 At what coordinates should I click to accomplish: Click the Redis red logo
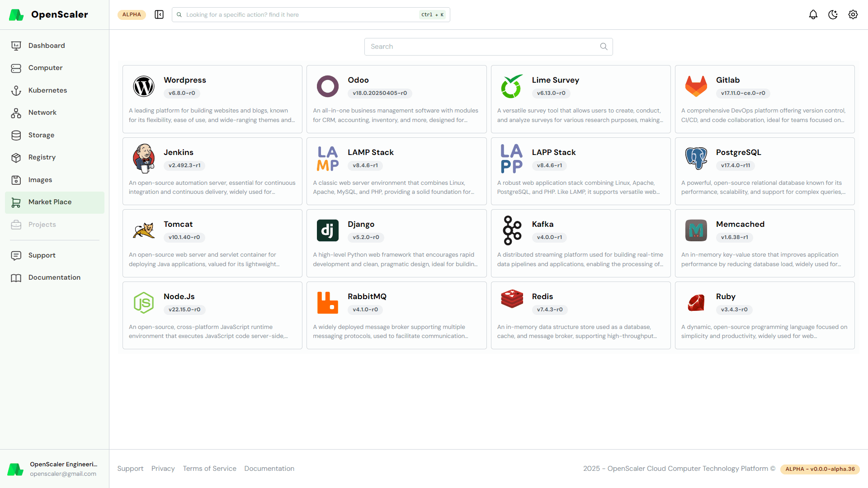coord(512,299)
